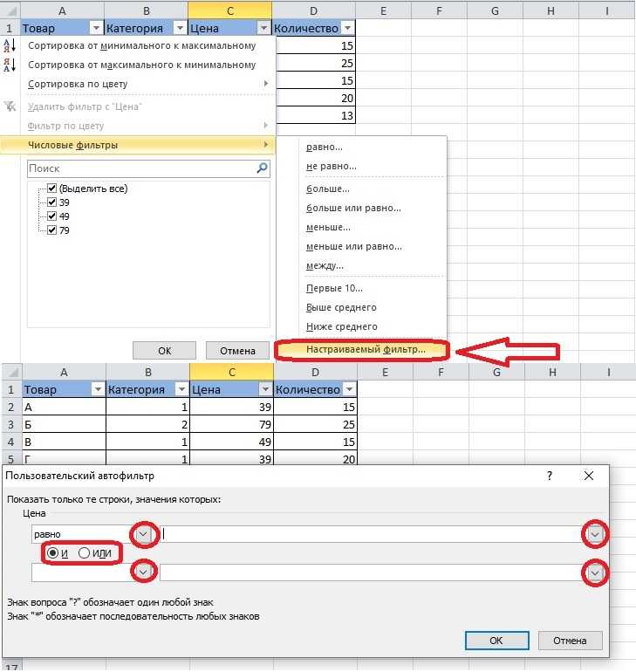636x672 pixels.
Task: Open Категория filter dropdown in lower sheet
Action: pos(182,389)
